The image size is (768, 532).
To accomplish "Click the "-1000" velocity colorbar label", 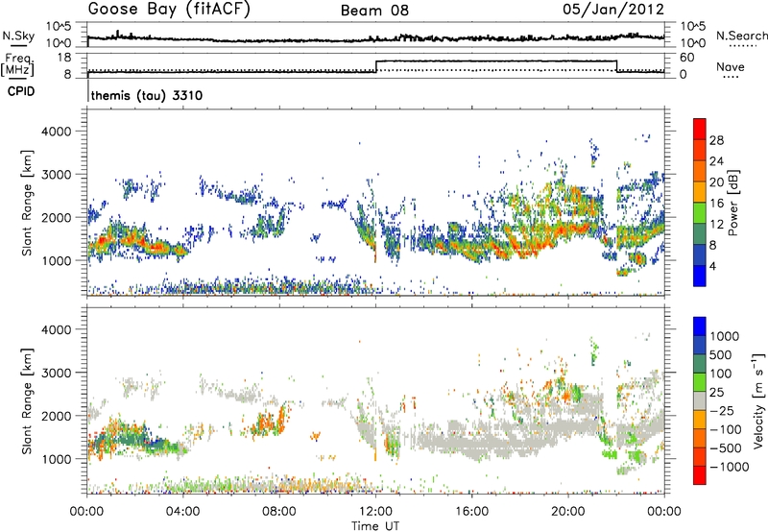I will pyautogui.click(x=730, y=467).
